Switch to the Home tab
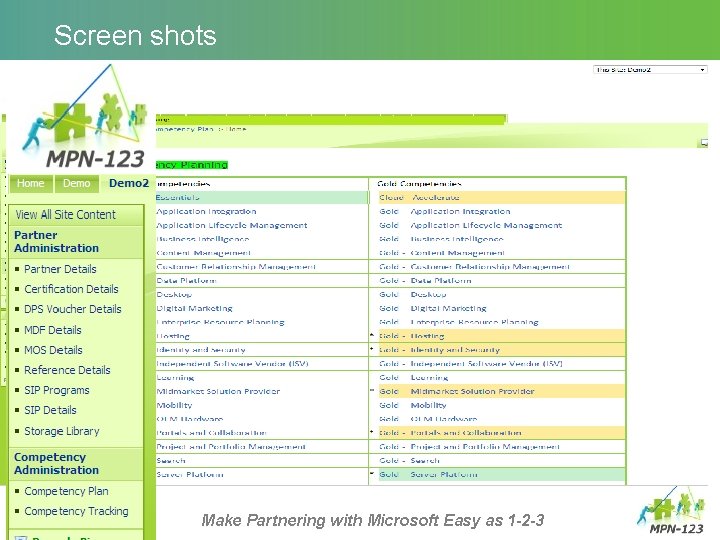 pos(31,183)
